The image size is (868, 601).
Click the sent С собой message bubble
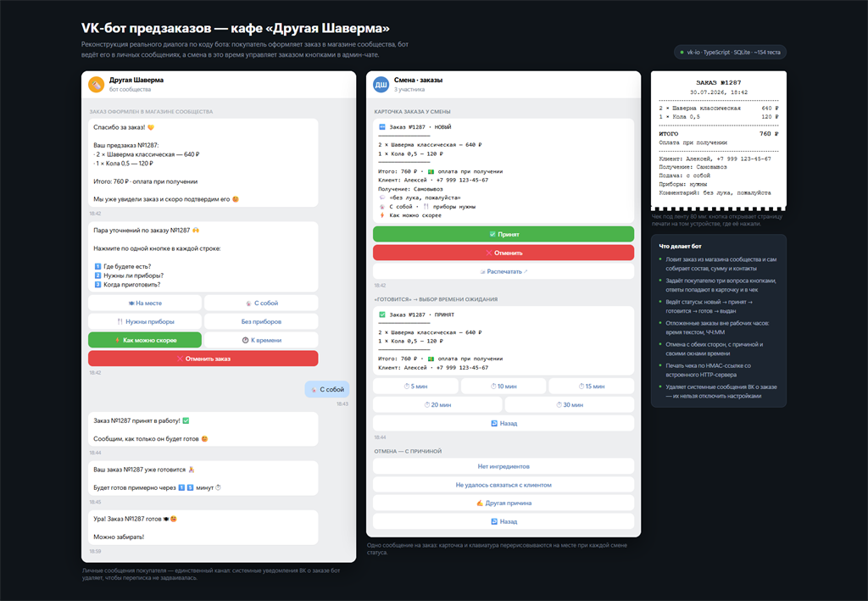327,389
